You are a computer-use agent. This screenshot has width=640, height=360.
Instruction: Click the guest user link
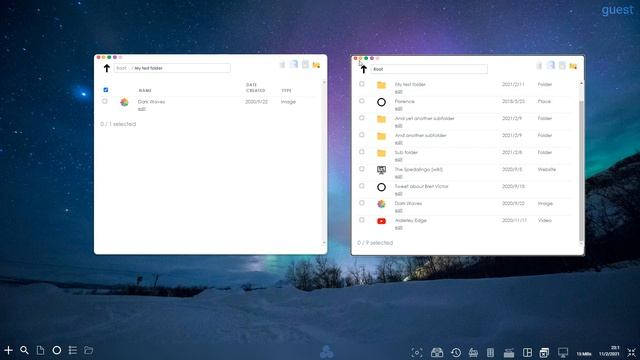pyautogui.click(x=617, y=9)
